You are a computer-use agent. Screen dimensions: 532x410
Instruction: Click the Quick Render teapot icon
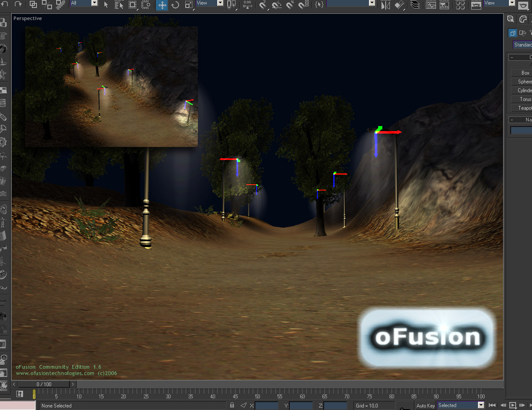point(523,5)
